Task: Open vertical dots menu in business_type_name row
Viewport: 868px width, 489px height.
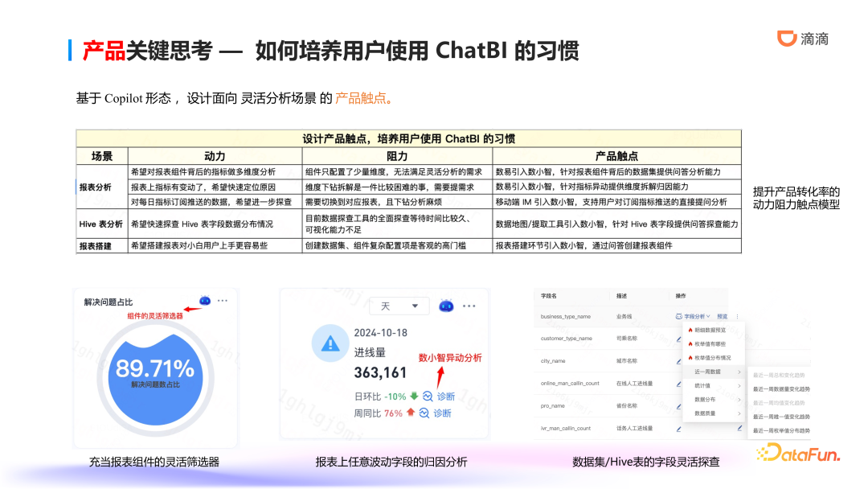Action: coord(737,316)
